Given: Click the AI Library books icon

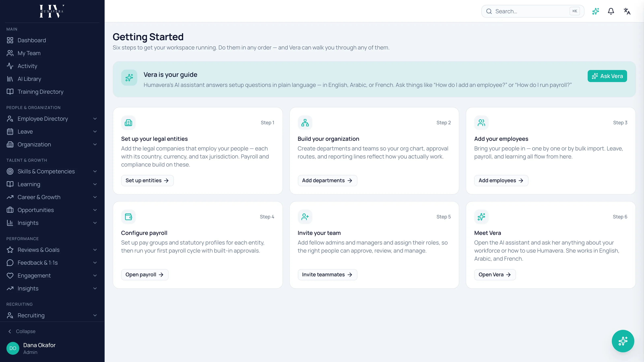Looking at the screenshot, I should coord(10,79).
